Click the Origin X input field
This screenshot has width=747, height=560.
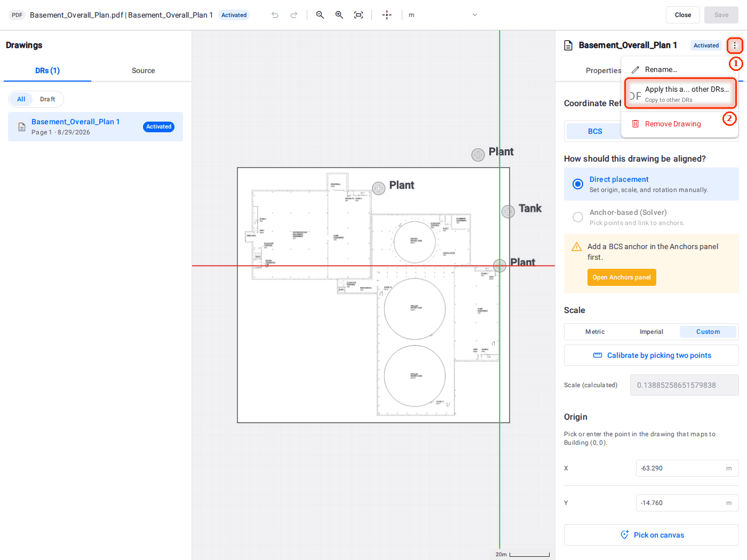coord(687,468)
